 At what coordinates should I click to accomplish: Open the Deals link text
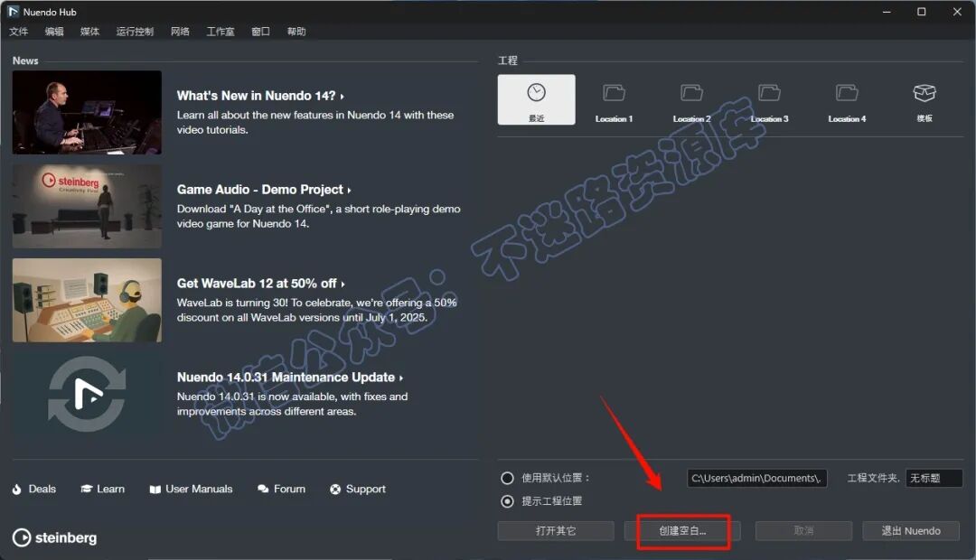42,489
